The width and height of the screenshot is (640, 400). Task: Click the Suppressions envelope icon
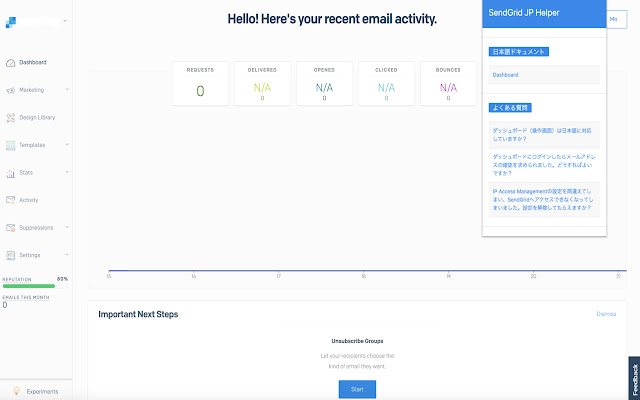click(x=10, y=228)
